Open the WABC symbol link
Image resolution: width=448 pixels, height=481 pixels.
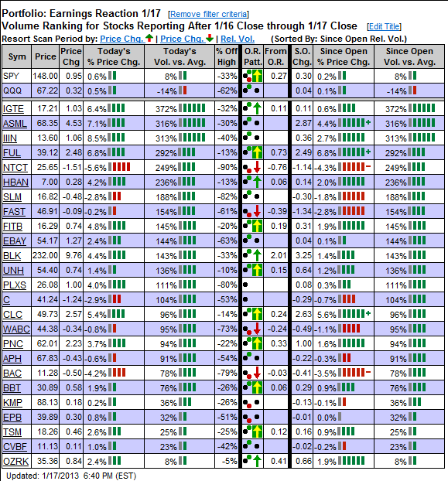[x=16, y=329]
